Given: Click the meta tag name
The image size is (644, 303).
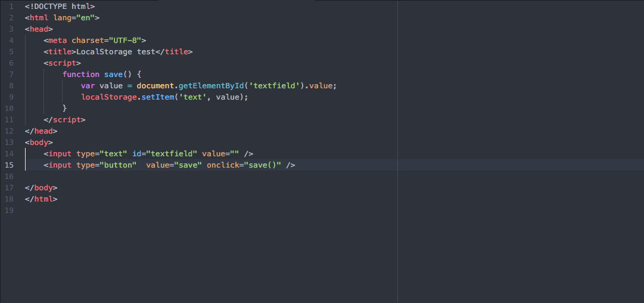Looking at the screenshot, I should (58, 41).
